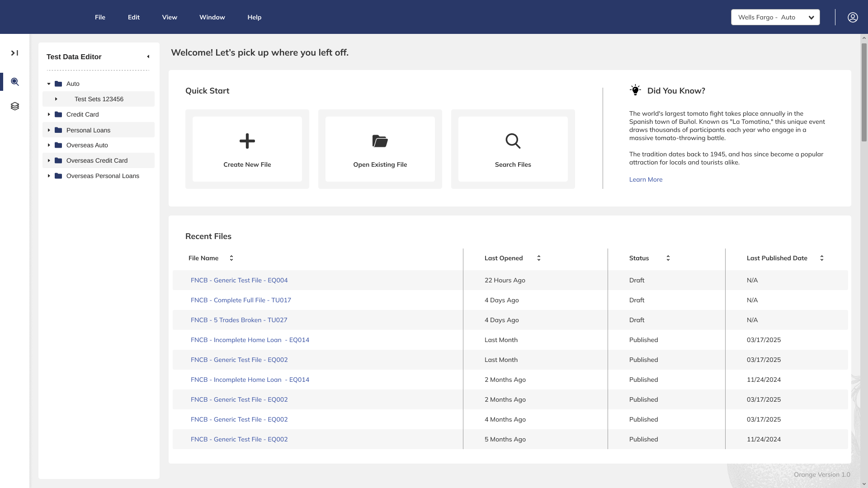Image resolution: width=868 pixels, height=488 pixels.
Task: Open the Window menu
Action: tap(212, 17)
